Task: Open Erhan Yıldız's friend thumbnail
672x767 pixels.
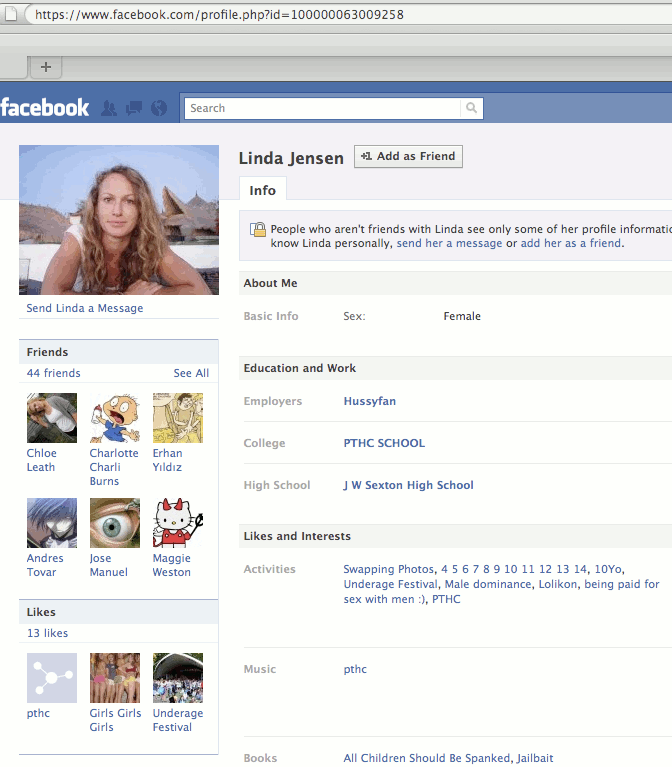Action: coord(178,418)
